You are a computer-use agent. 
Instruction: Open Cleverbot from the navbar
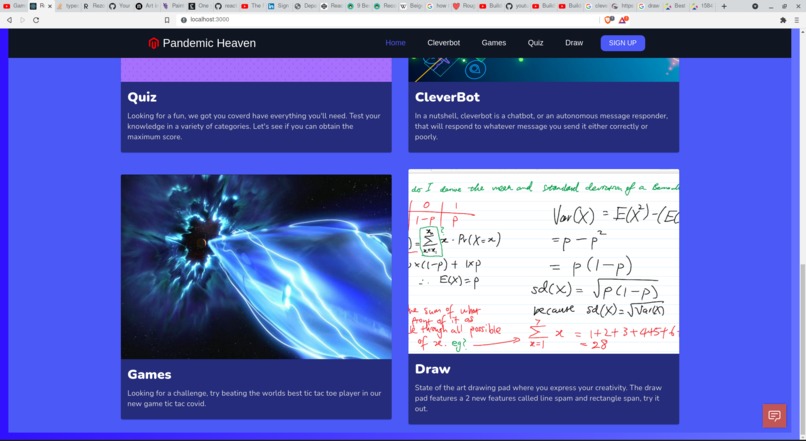444,43
